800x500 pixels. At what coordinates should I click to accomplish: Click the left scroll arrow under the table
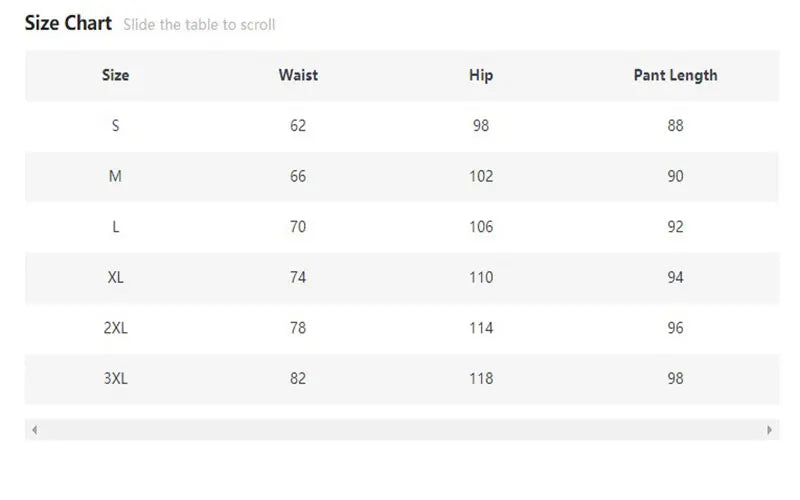pyautogui.click(x=34, y=430)
